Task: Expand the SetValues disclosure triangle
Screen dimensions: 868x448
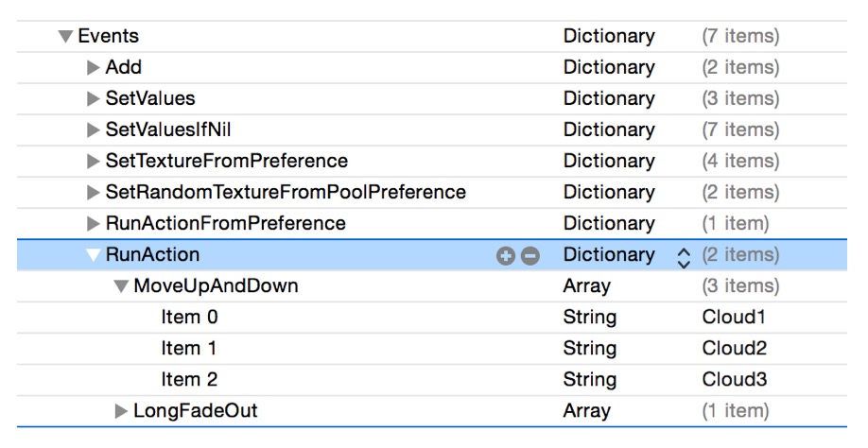Action: [x=93, y=99]
